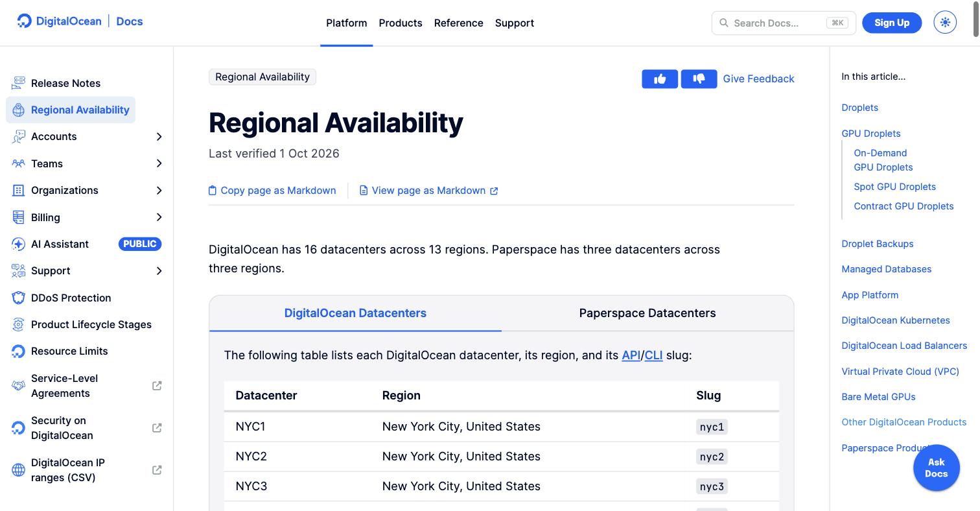Follow the API link in table intro
The height and width of the screenshot is (511, 980).
(631, 355)
